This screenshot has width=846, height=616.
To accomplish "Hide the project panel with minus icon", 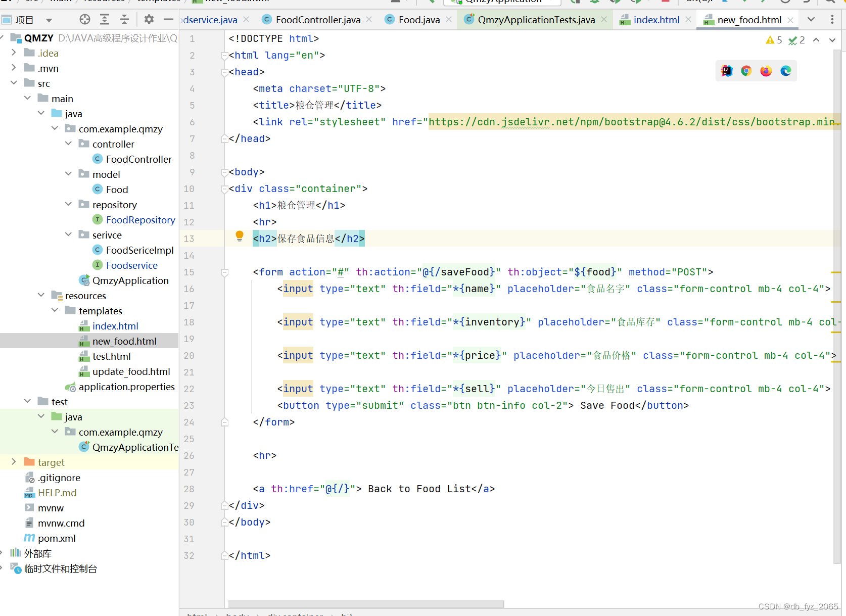I will tap(169, 20).
